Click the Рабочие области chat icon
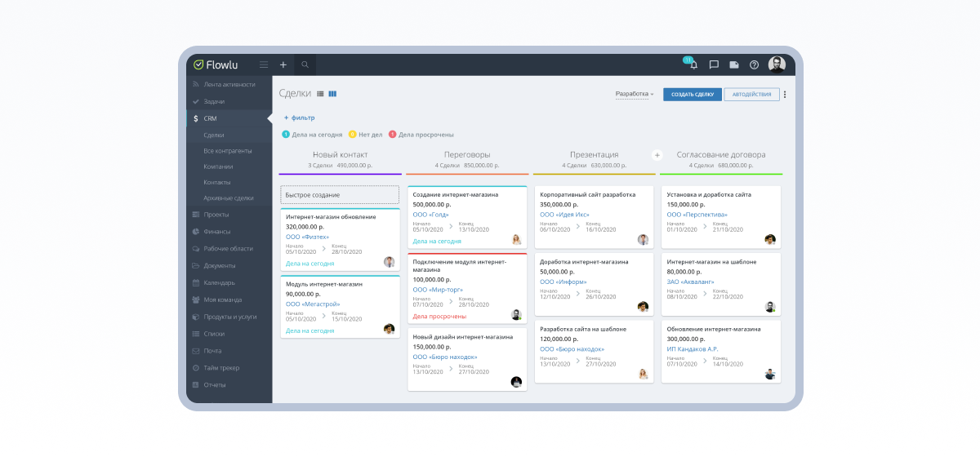The image size is (980, 457). tap(195, 248)
